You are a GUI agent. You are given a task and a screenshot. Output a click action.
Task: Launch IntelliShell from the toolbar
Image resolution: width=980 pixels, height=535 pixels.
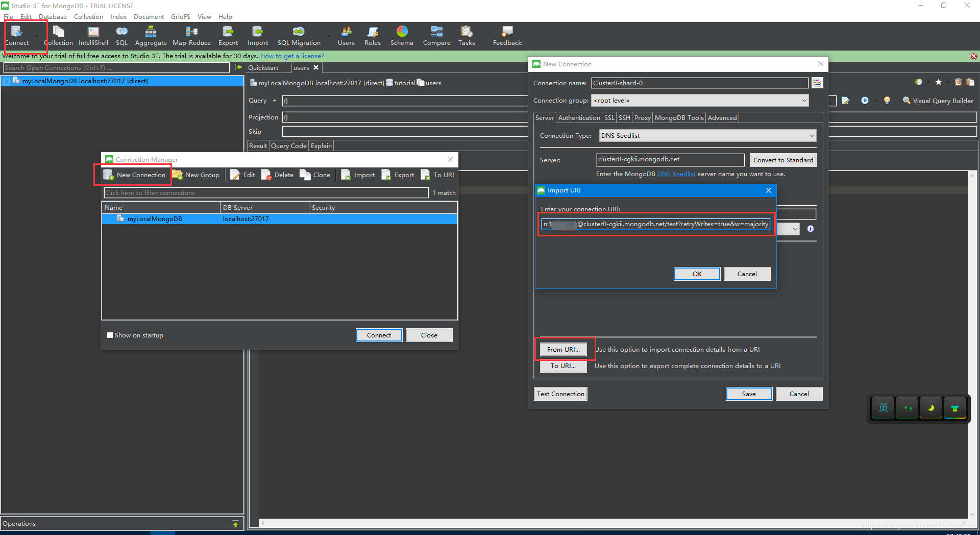pos(93,36)
